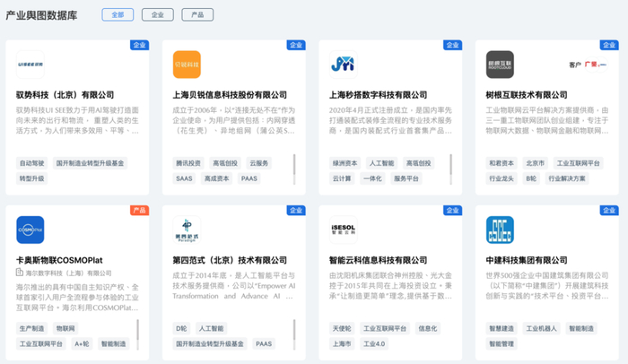Open the 上海秒搭 blue logo

tap(344, 65)
